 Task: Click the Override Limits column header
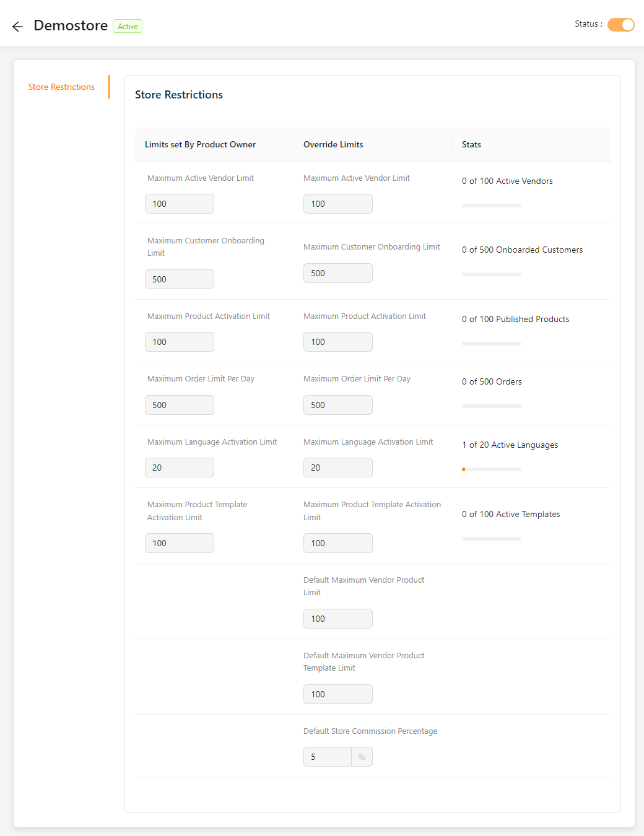point(333,144)
